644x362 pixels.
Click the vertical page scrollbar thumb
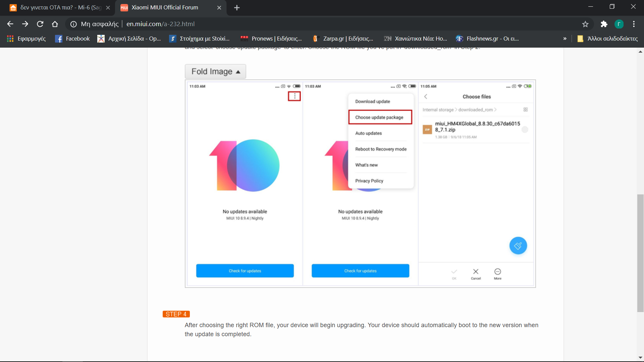(640, 253)
